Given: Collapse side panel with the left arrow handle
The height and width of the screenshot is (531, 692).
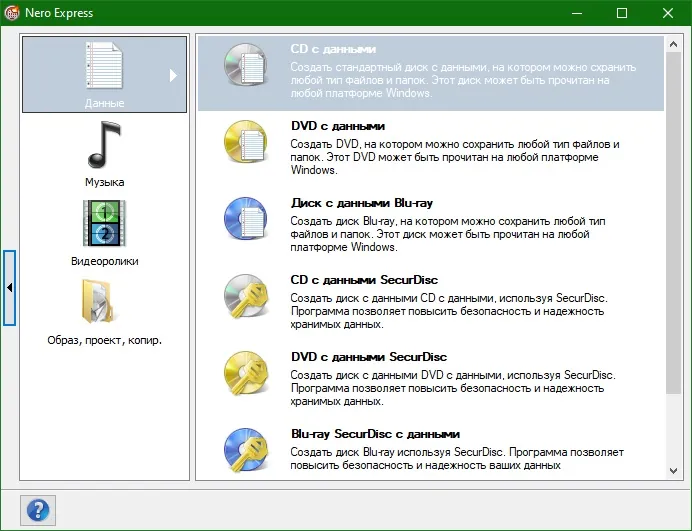Looking at the screenshot, I should click(x=10, y=288).
